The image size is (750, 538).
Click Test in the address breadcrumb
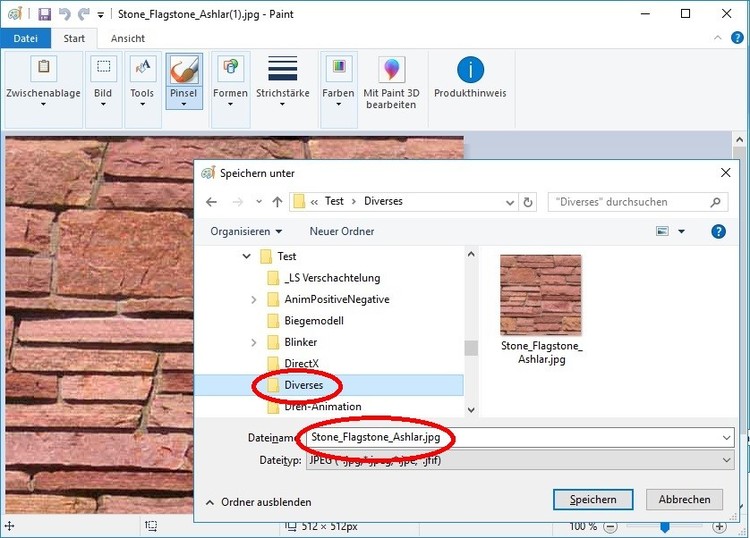(x=334, y=201)
